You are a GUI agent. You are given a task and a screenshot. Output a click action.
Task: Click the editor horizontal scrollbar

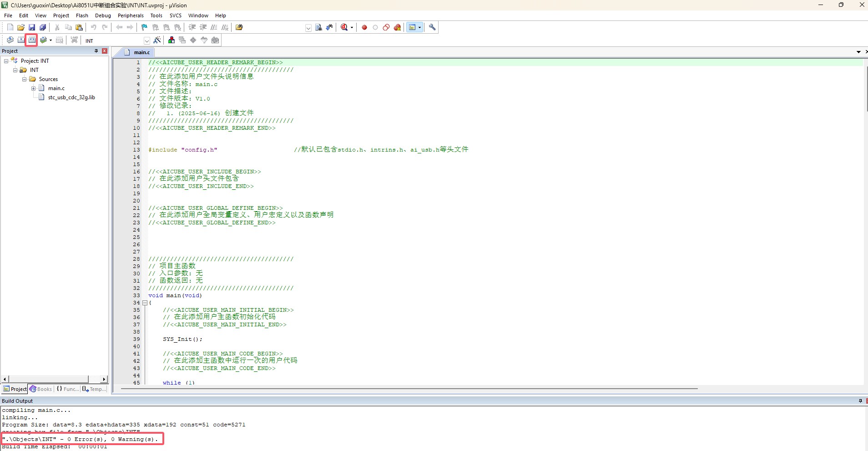tap(409, 389)
